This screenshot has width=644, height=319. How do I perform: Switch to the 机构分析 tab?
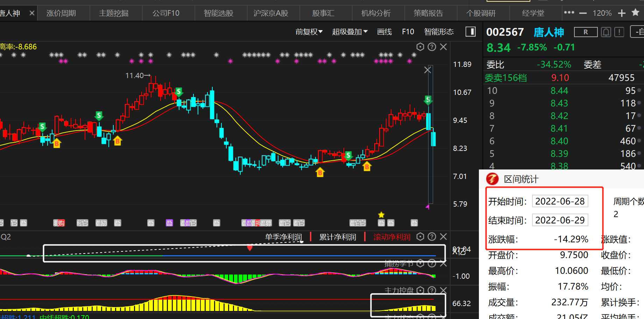[x=376, y=13]
